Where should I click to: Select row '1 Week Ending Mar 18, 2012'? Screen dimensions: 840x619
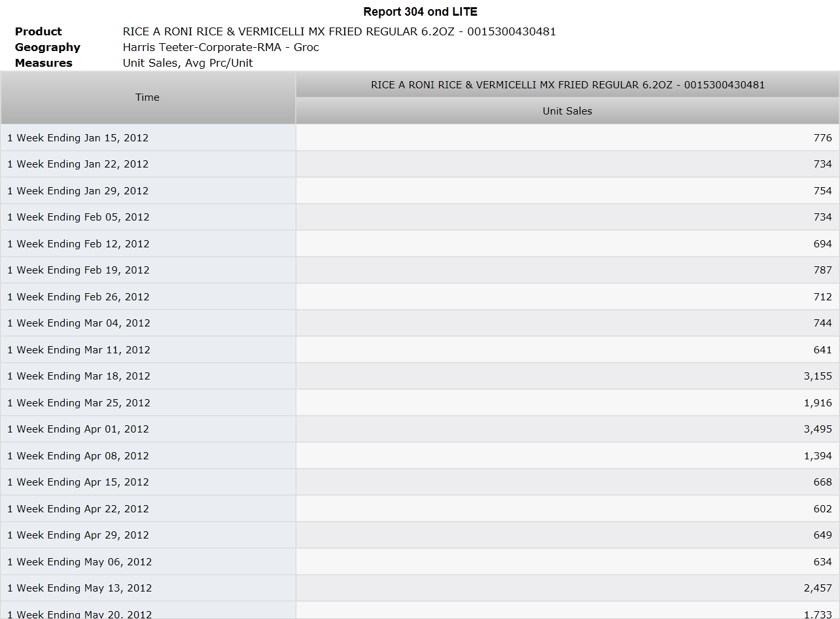(420, 376)
